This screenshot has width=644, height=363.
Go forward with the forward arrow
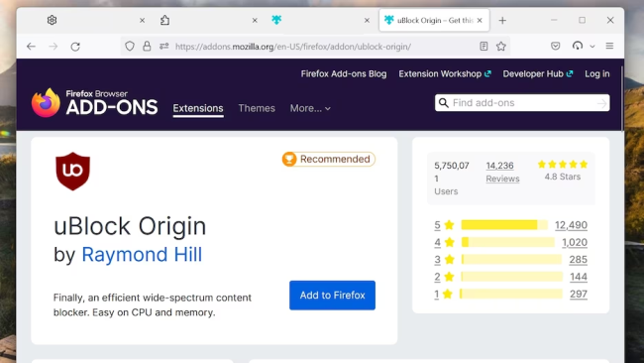54,47
